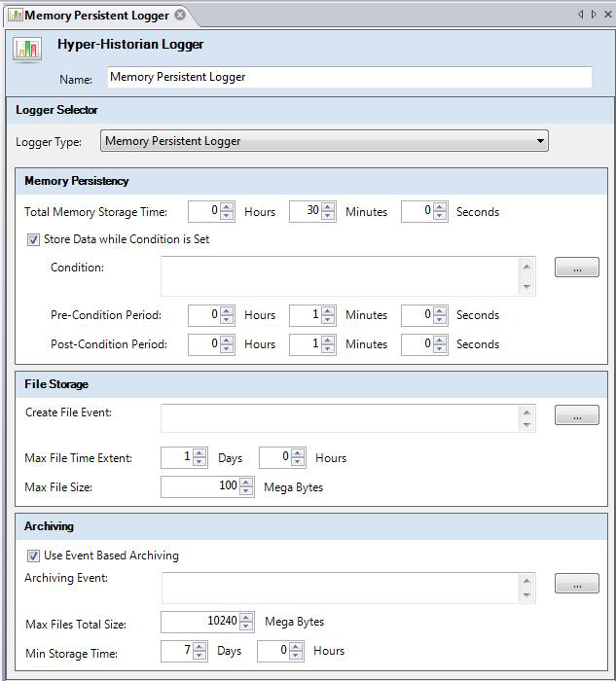616x681 pixels.
Task: Close the Memory Persistent Logger tab
Action: coord(180,15)
